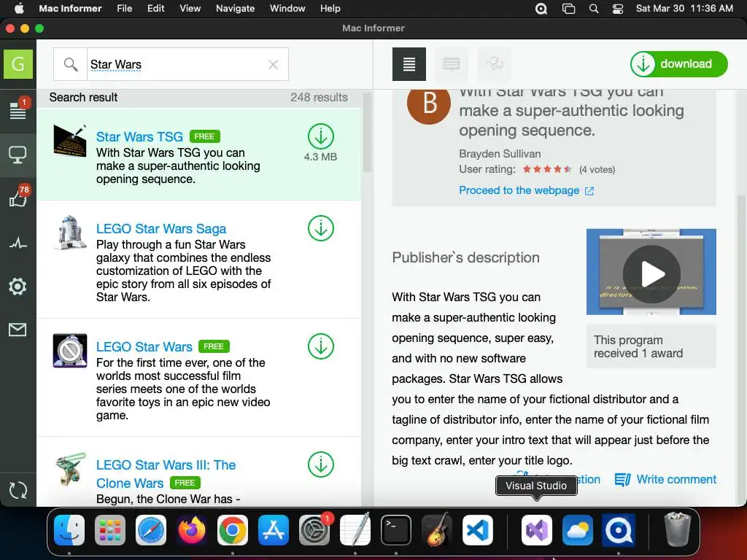Click the Star Wars search input field
747x560 pixels.
(x=177, y=64)
